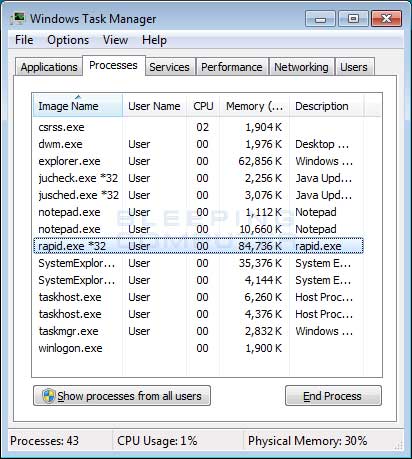Sort by the User Name column header

(154, 106)
